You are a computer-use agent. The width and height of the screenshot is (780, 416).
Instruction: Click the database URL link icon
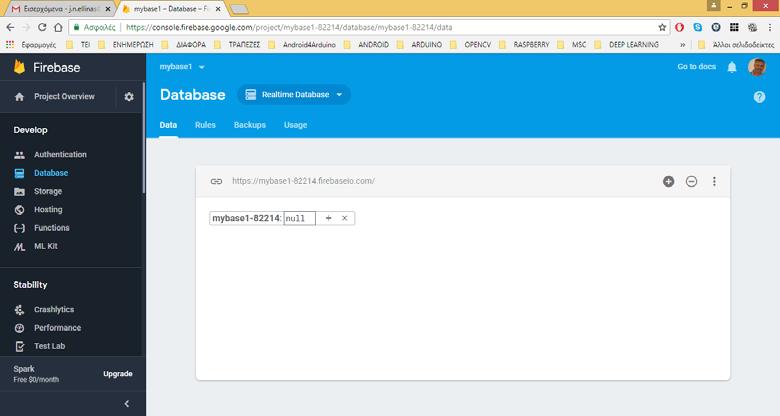[216, 181]
